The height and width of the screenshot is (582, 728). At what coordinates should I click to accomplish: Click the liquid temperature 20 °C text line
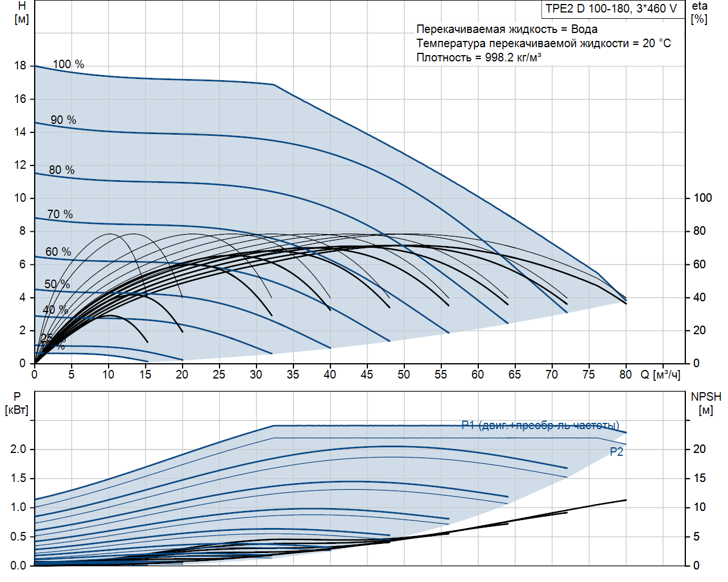[x=543, y=43]
